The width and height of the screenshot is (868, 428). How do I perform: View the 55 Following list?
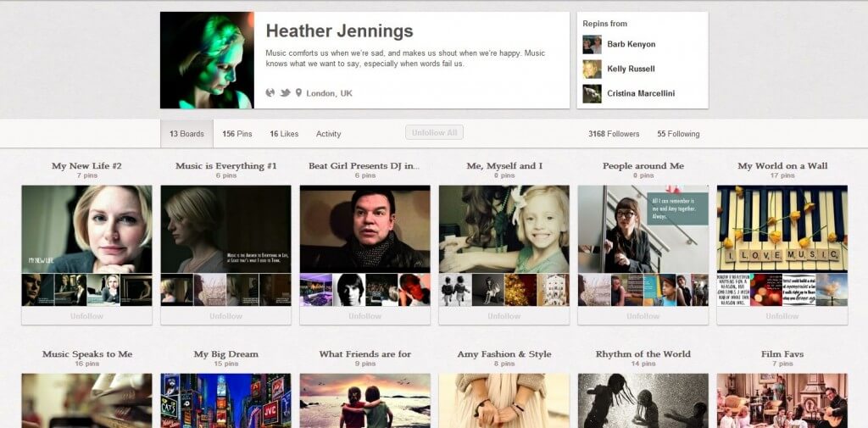coord(678,133)
